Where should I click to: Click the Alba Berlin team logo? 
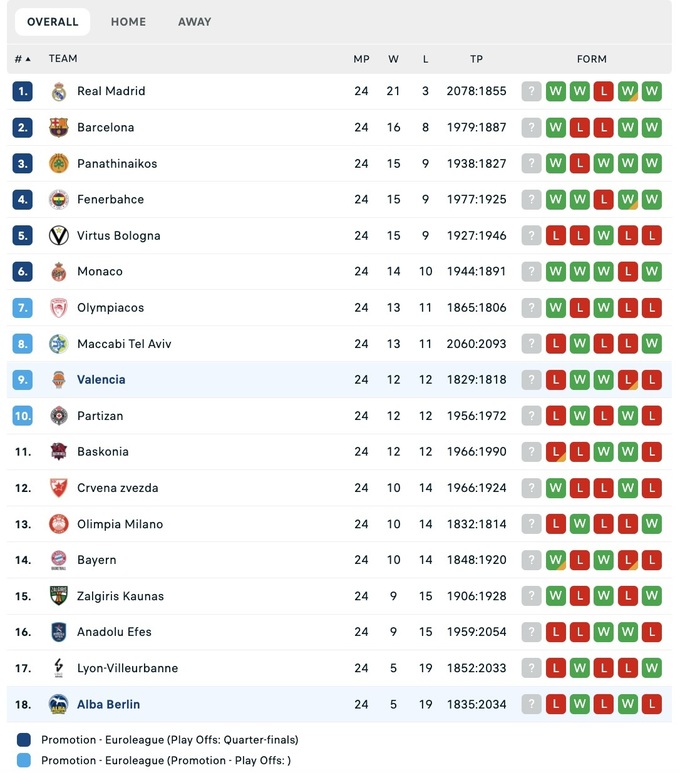[58, 704]
